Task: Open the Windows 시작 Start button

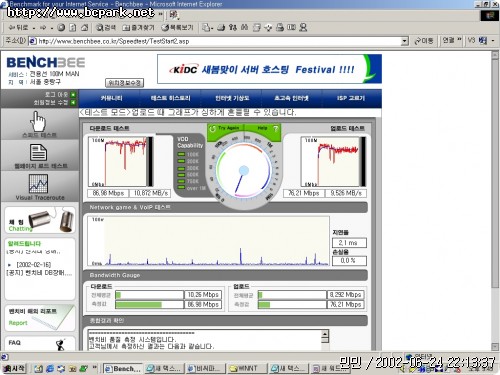Action: tap(14, 368)
